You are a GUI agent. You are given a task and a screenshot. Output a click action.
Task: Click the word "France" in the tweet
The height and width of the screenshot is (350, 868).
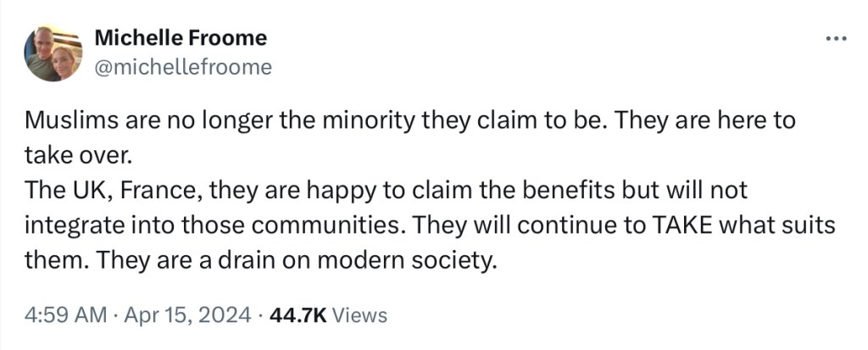159,192
